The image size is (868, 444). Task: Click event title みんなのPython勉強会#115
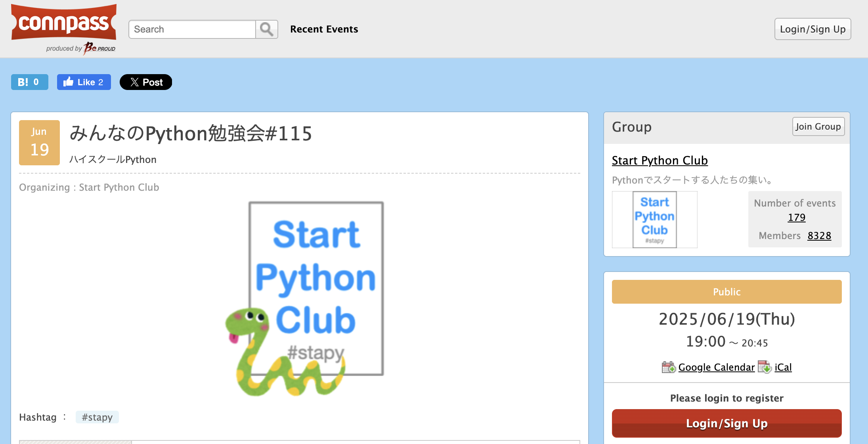tap(191, 134)
